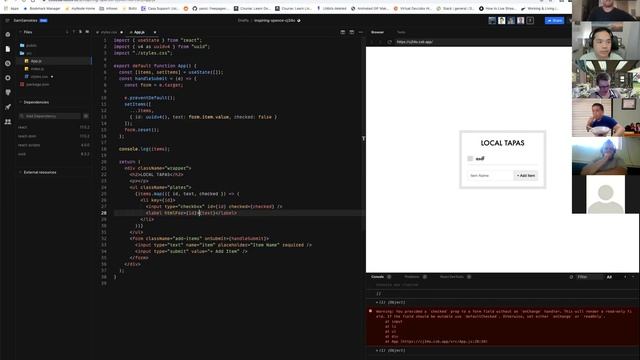
Task: Open the editor more options ellipsis
Action: coord(360,32)
